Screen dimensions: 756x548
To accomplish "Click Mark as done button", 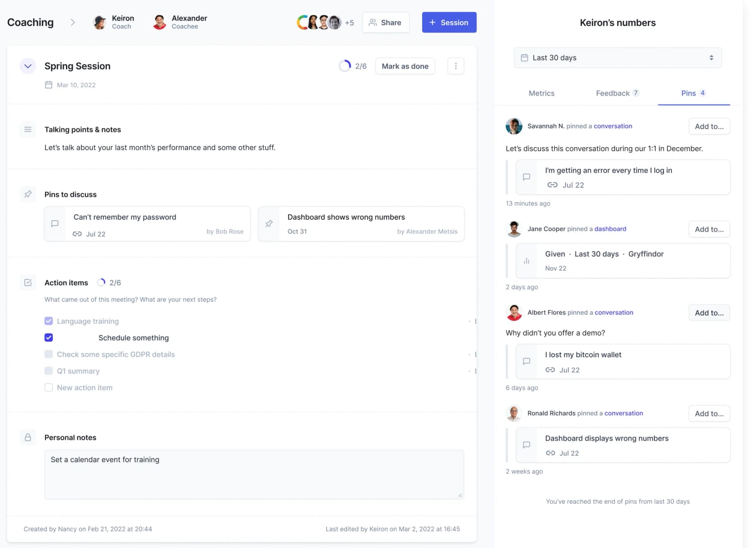I will [x=405, y=66].
